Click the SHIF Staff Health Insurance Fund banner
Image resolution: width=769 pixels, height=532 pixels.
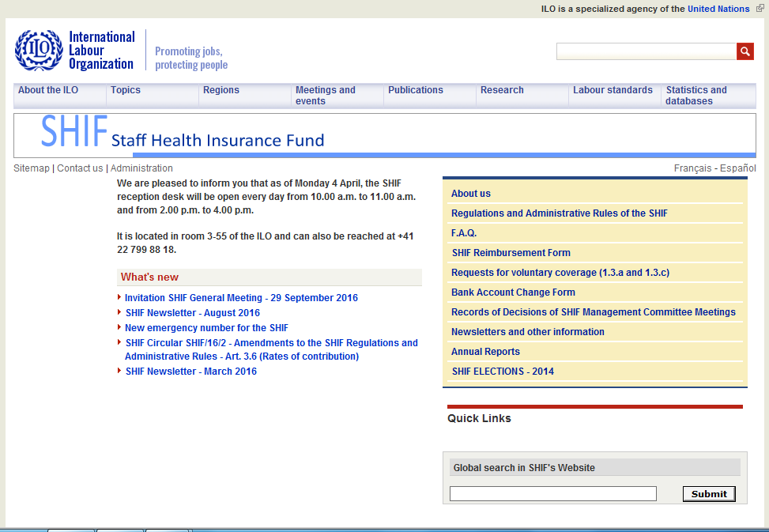click(x=384, y=135)
